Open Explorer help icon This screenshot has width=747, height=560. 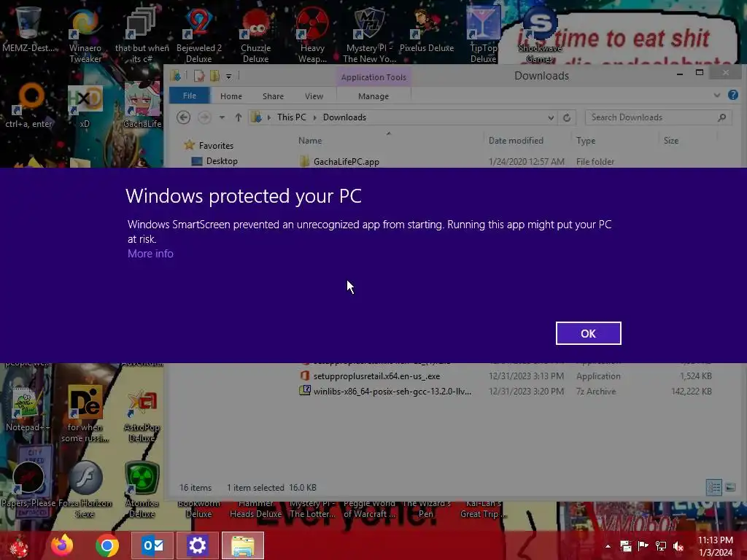[x=733, y=96]
